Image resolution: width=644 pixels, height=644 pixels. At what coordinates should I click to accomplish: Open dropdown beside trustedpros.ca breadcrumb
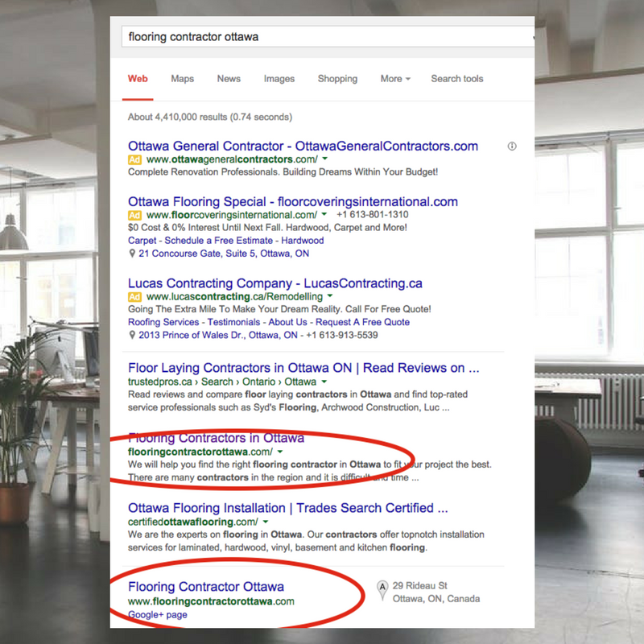click(324, 382)
